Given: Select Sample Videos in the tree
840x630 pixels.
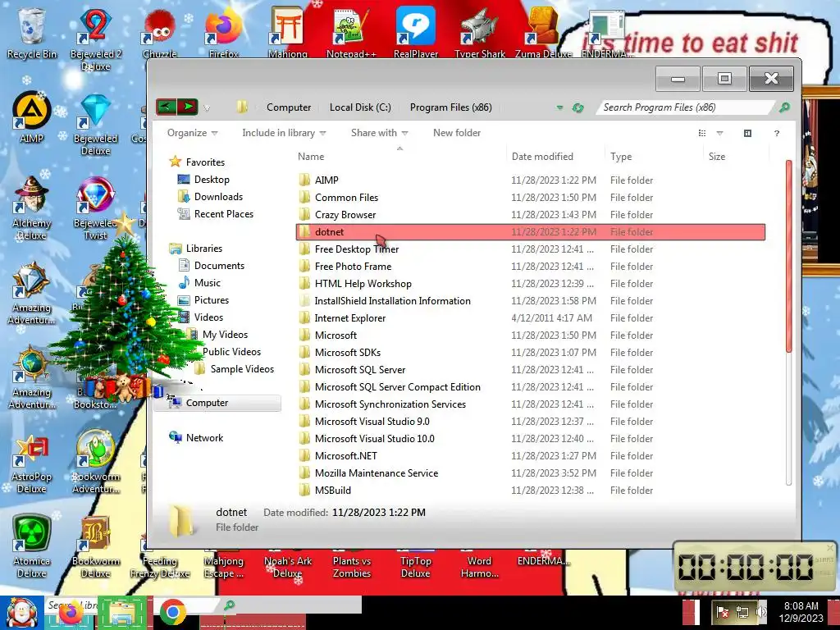Looking at the screenshot, I should click(242, 369).
